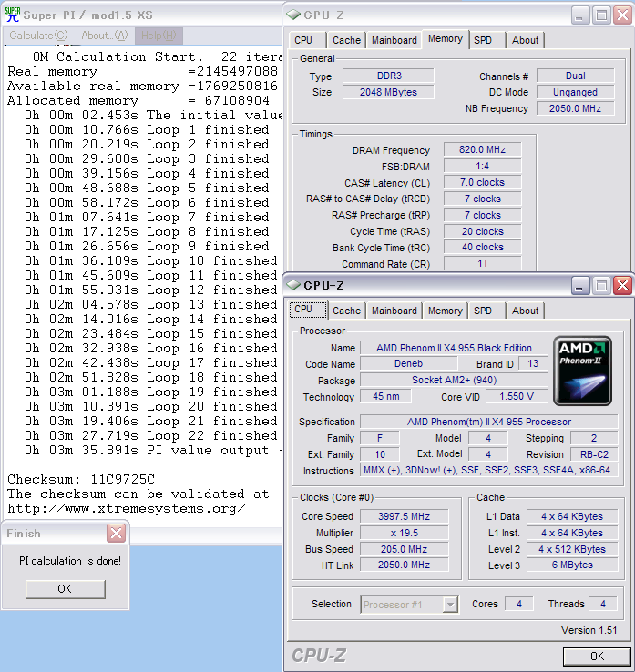
Task: Open Cache tab in lower CPU-Z window
Action: coord(346,311)
